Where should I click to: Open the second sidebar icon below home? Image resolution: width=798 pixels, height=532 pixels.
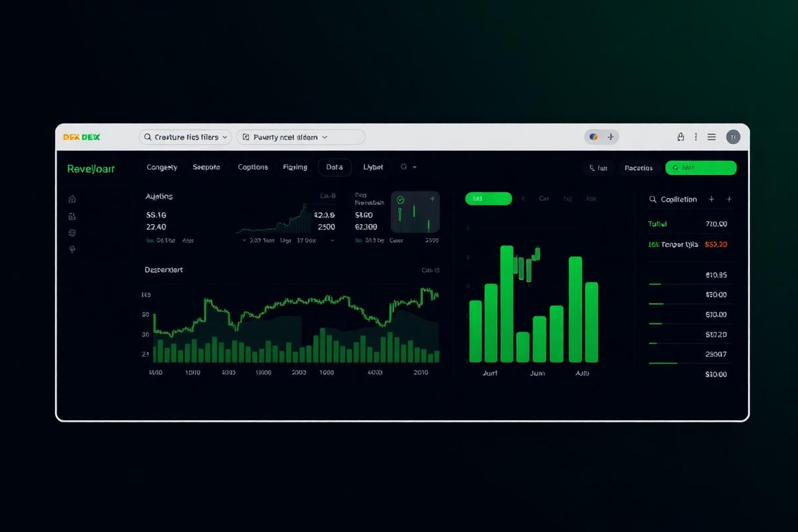coord(72,216)
